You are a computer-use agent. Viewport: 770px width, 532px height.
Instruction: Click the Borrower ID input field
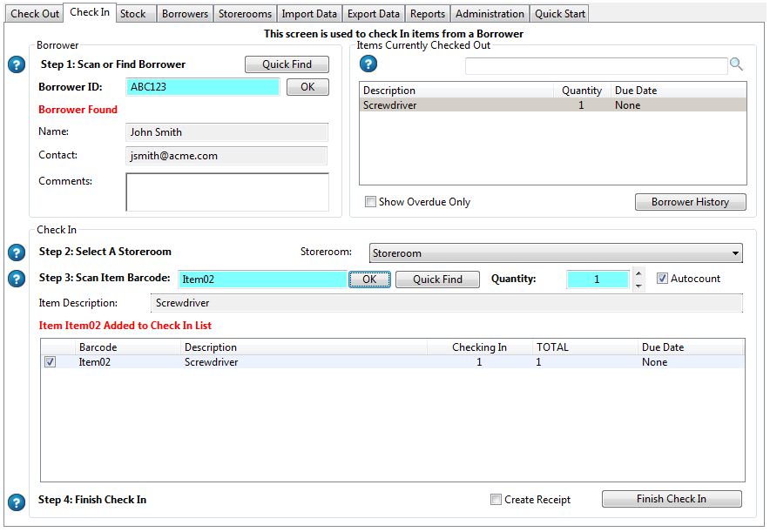(x=203, y=87)
